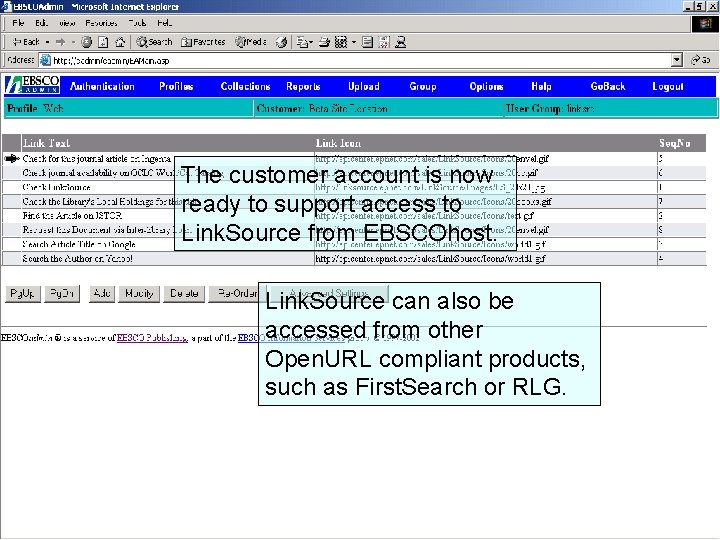The height and width of the screenshot is (540, 720).
Task: Click the black arrow row selector icon
Action: [11, 158]
